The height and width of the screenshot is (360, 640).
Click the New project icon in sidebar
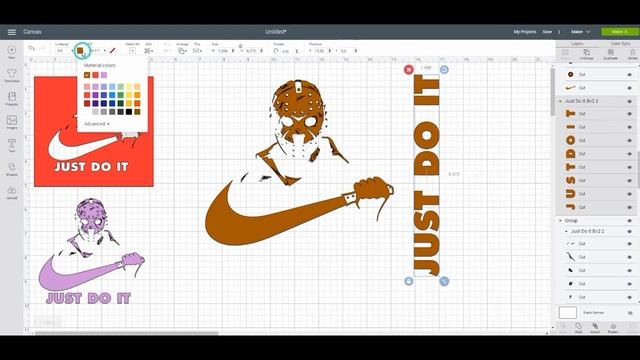click(12, 51)
